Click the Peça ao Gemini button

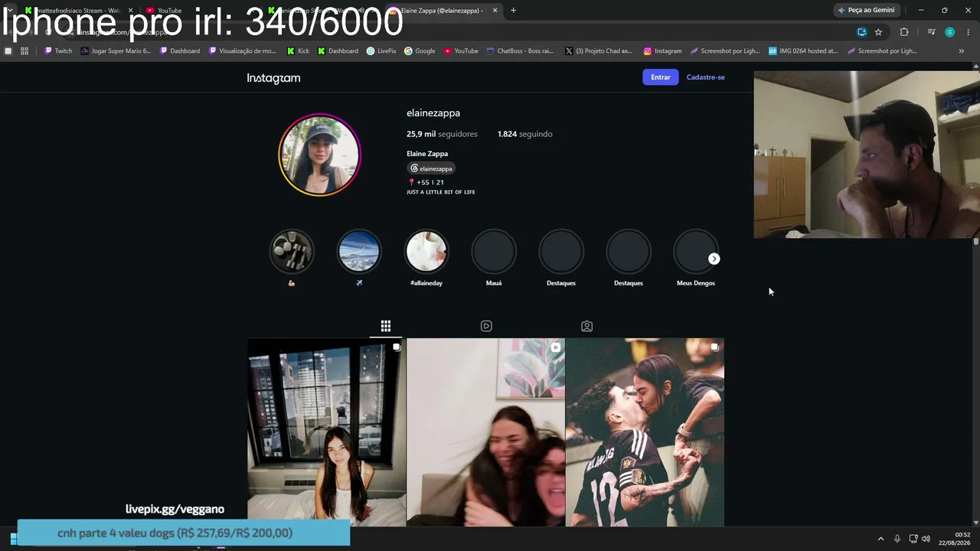pyautogui.click(x=867, y=10)
